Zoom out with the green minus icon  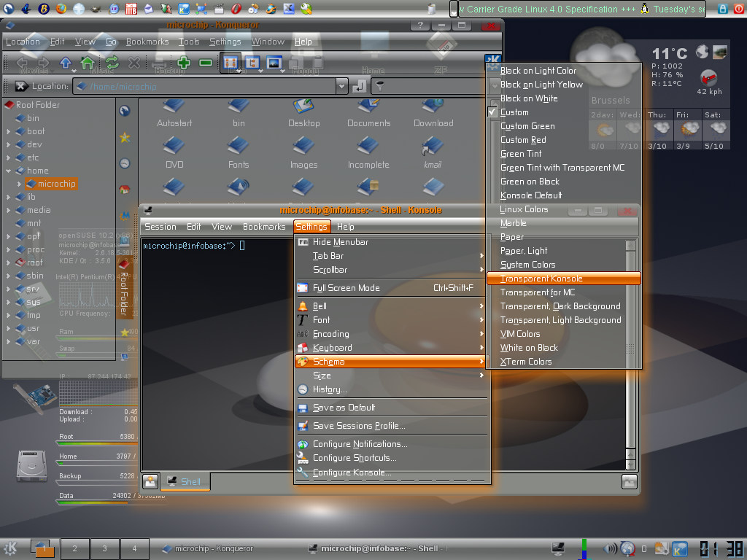[x=205, y=63]
